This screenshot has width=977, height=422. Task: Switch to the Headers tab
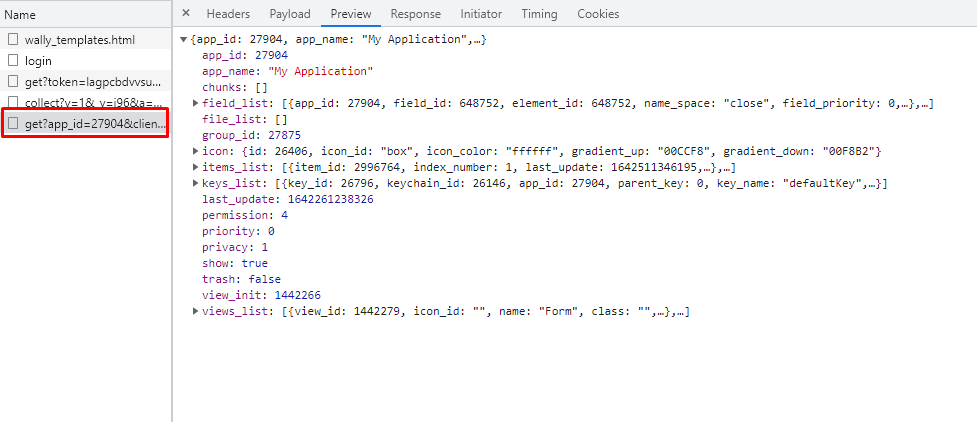(x=227, y=14)
